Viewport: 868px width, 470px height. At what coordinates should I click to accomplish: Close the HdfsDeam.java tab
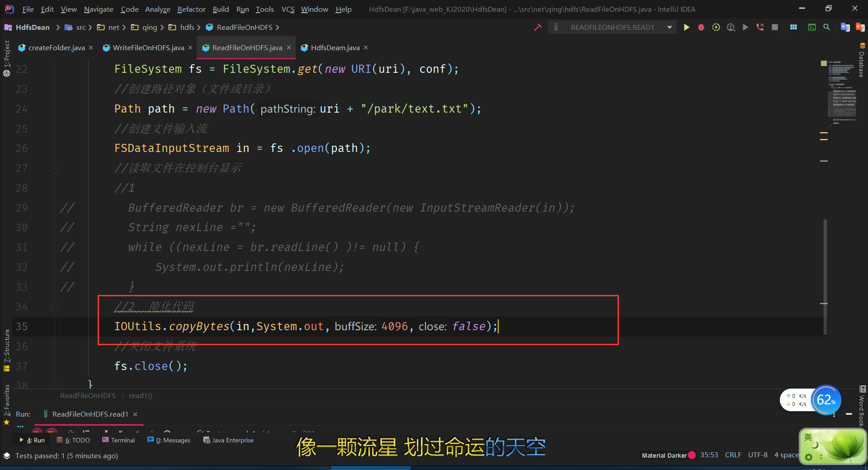[366, 47]
